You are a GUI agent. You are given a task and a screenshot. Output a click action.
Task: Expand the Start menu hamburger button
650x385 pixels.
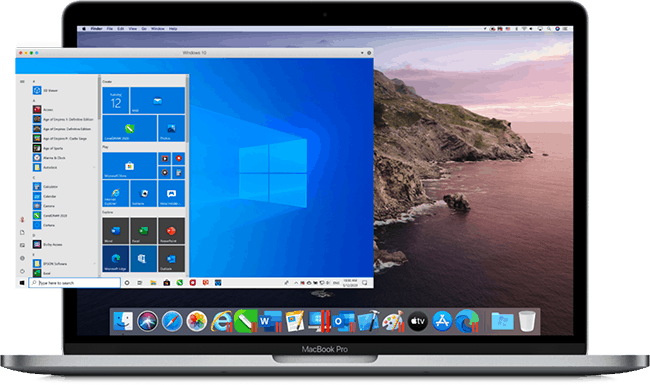click(x=22, y=82)
